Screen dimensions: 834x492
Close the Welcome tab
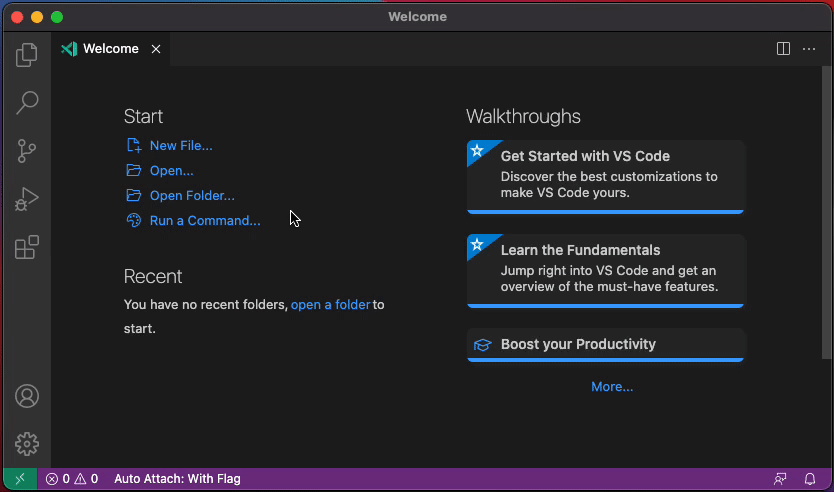[156, 49]
